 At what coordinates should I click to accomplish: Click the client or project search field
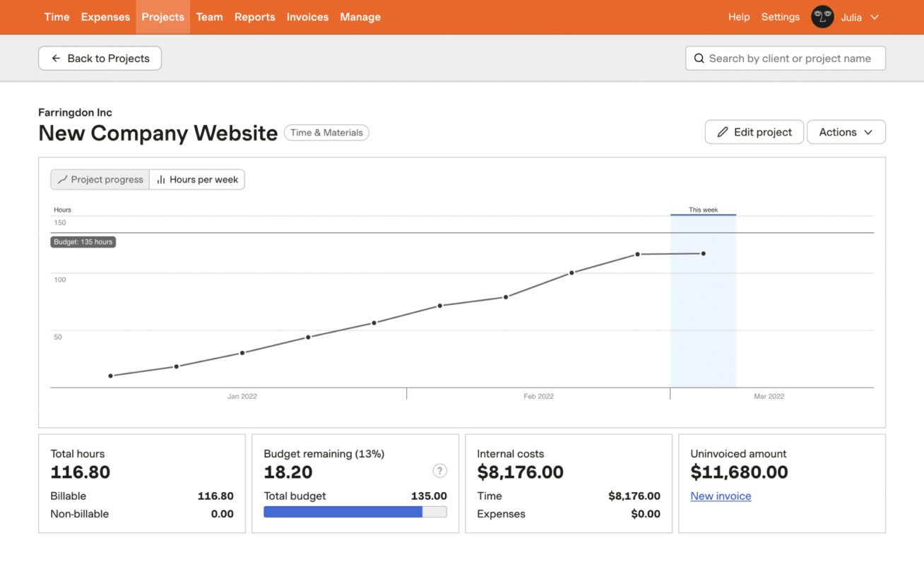point(784,58)
